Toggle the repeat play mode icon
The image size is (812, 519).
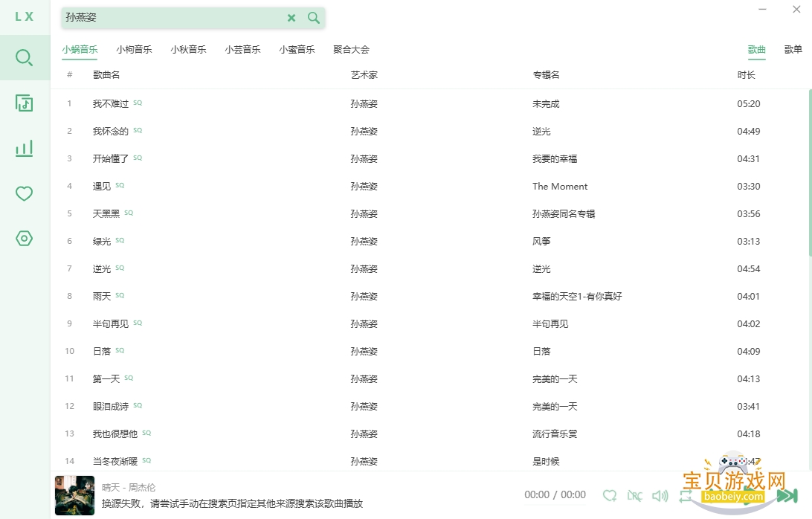[685, 496]
